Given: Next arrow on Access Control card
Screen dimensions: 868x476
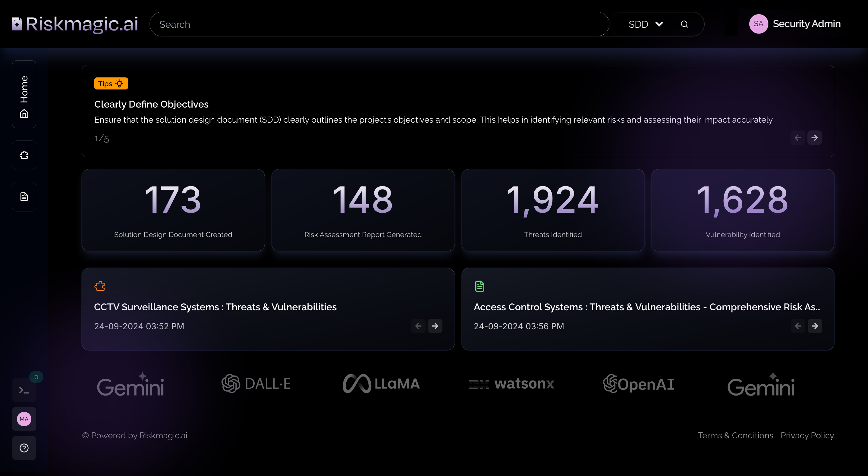Looking at the screenshot, I should 814,326.
